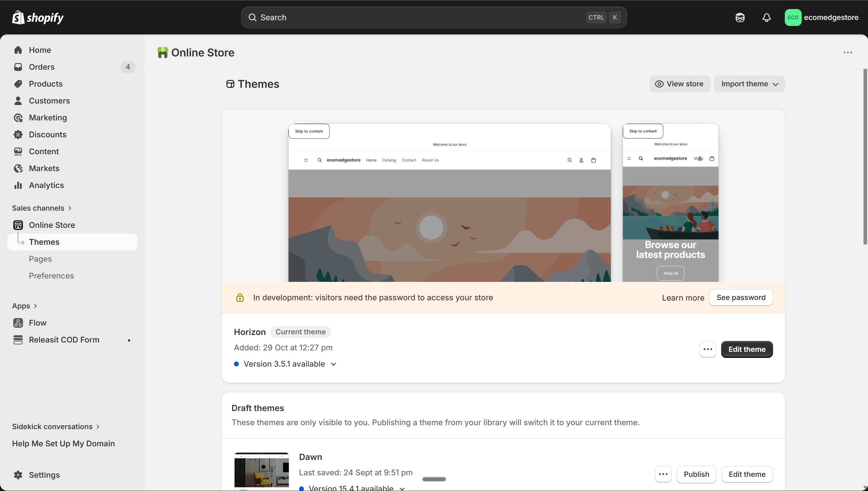Select Themes in the sidebar
This screenshot has width=868, height=491.
click(x=44, y=242)
